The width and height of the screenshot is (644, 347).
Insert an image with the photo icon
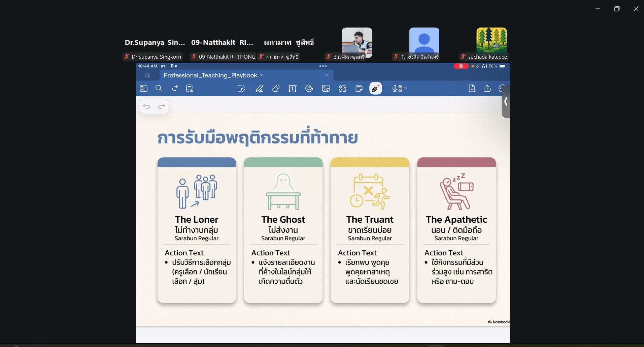click(x=326, y=88)
